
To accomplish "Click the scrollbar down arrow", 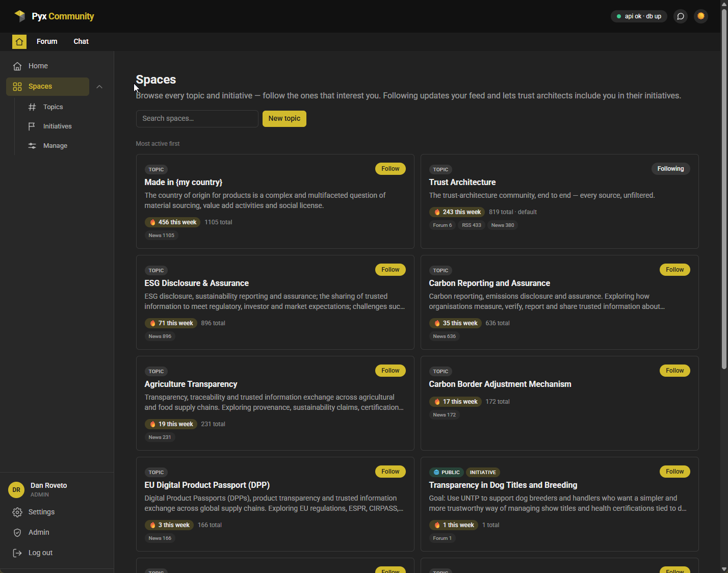I will [724, 569].
